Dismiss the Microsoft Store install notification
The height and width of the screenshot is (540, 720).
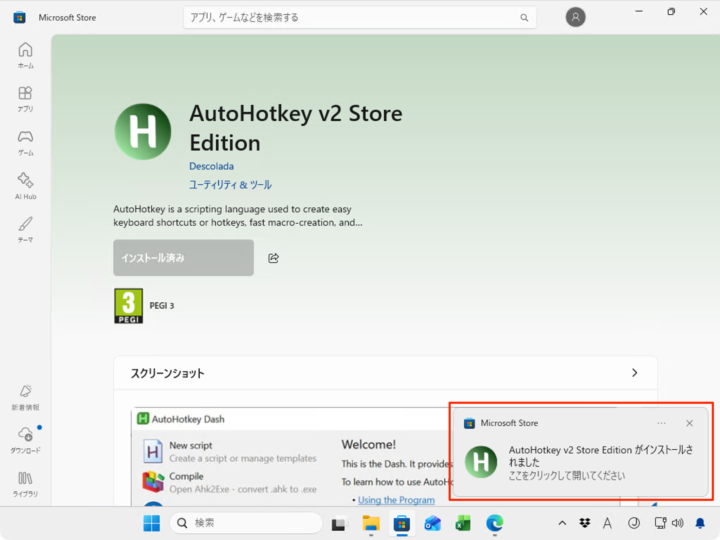(x=689, y=423)
